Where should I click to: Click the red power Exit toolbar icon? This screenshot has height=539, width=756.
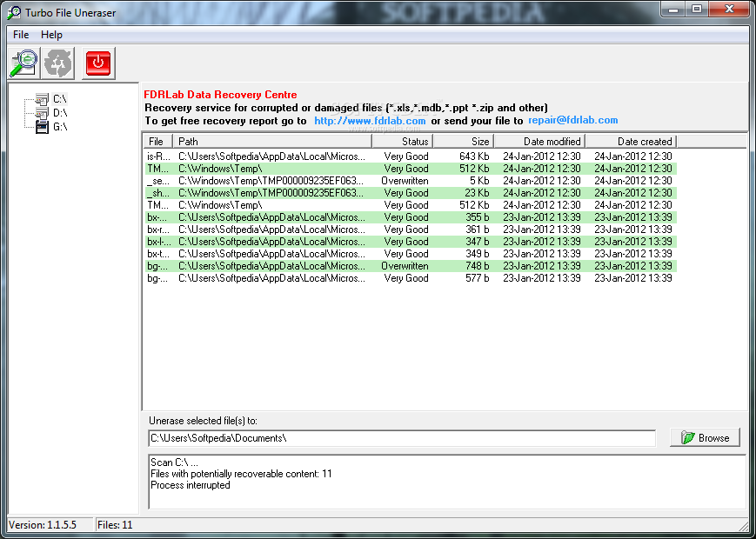coord(98,63)
